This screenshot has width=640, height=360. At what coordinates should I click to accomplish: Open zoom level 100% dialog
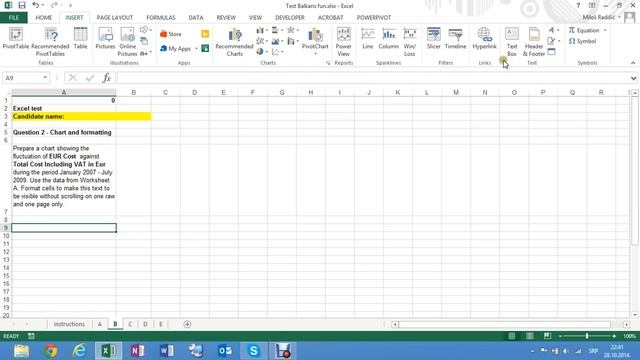tap(629, 336)
